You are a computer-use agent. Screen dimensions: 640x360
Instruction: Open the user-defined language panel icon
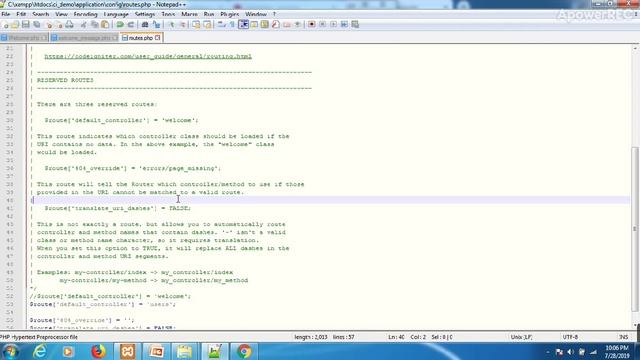(x=254, y=24)
